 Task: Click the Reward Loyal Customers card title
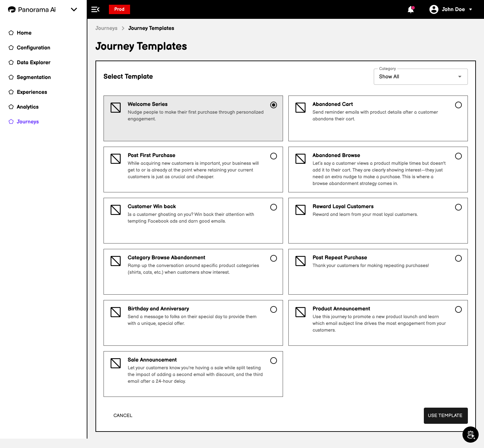coord(343,207)
